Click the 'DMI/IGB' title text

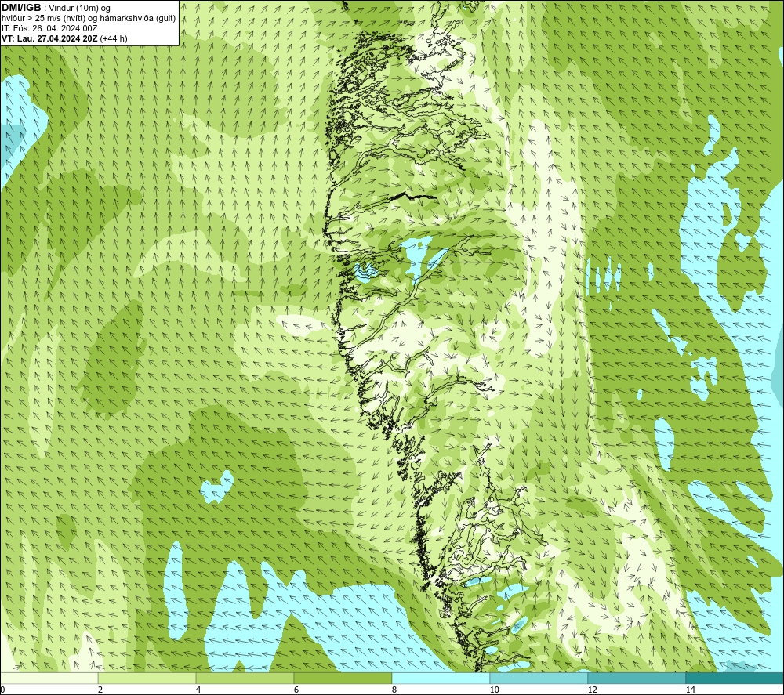coord(21,8)
